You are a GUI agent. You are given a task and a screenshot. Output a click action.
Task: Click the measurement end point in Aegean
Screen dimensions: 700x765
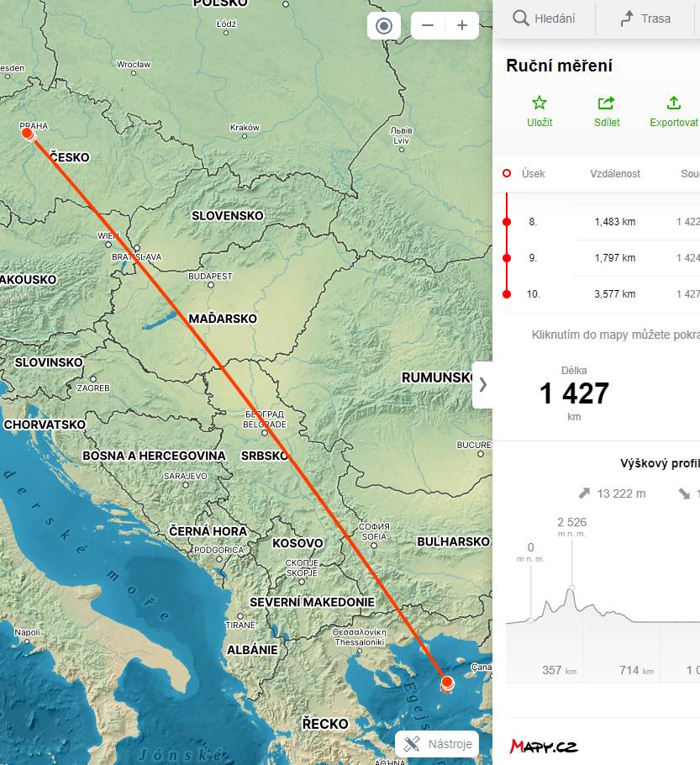click(x=447, y=683)
